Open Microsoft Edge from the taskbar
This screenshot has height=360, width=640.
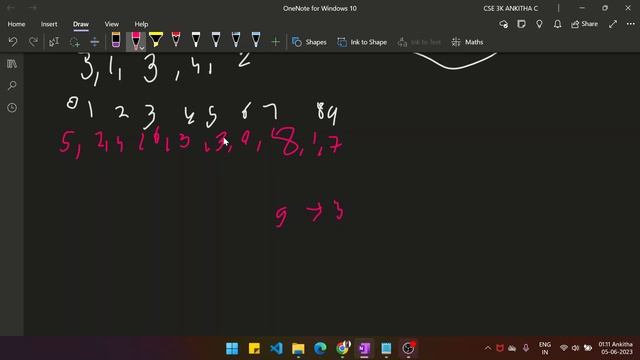pyautogui.click(x=320, y=348)
